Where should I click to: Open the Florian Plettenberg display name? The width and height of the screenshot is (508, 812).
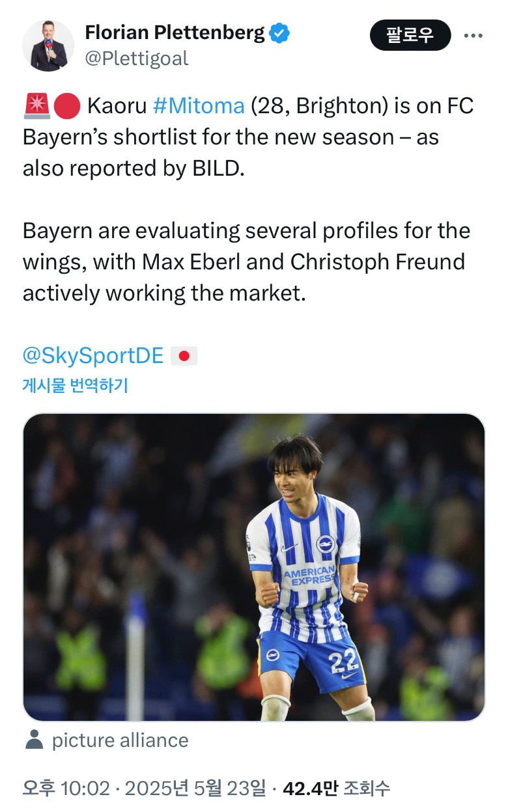click(175, 33)
